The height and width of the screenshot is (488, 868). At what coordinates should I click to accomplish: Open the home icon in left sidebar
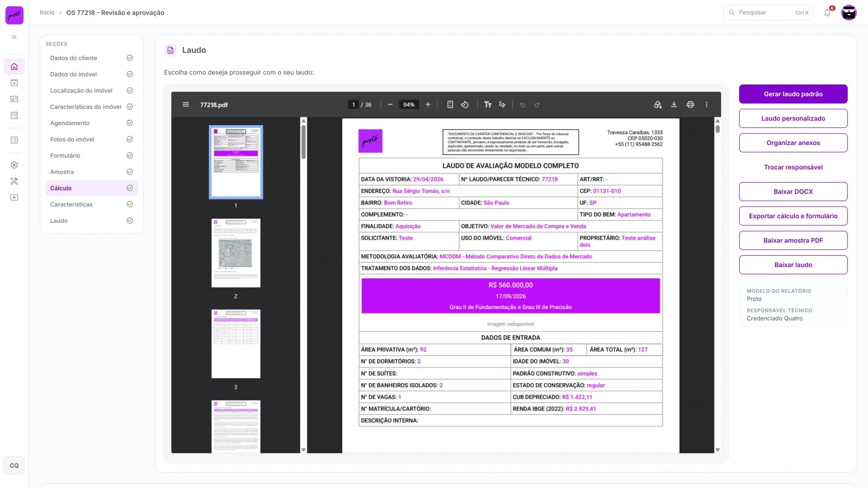click(14, 66)
